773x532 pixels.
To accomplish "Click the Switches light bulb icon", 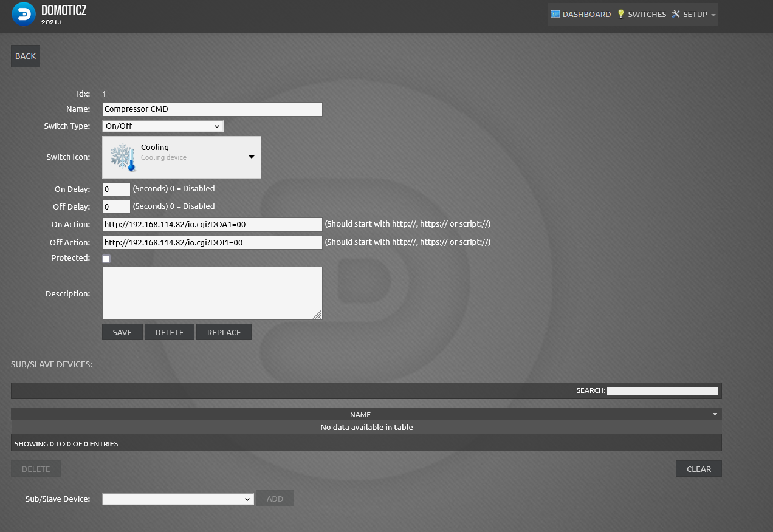I will pos(620,14).
